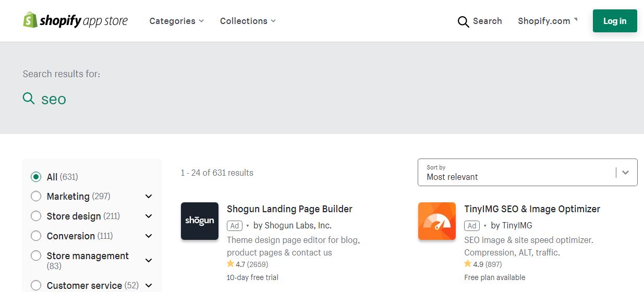Open the Shogun Landing Page Builder link
644x292 pixels.
click(x=289, y=209)
